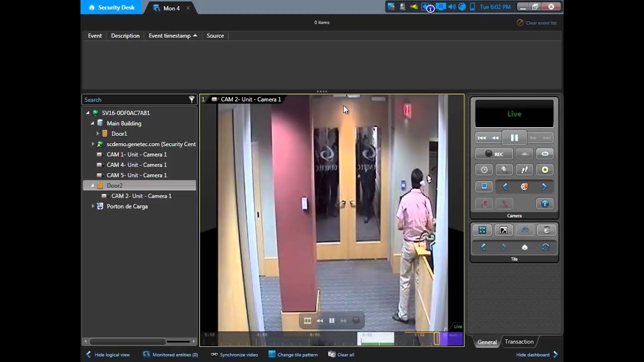
Task: Go to previous tile content arrow
Action: click(x=484, y=247)
